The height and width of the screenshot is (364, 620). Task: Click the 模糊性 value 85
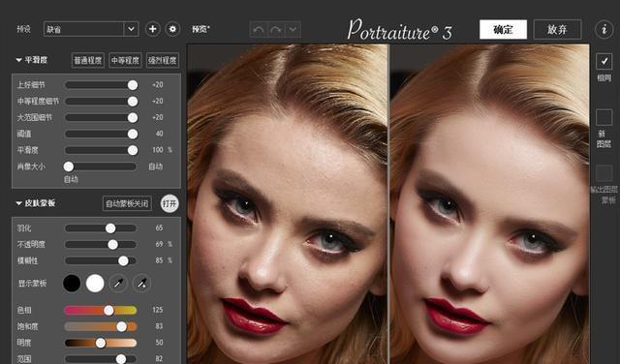[159, 260]
